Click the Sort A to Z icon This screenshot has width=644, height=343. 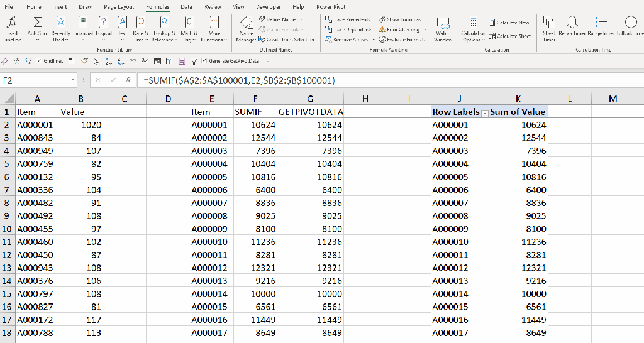107,61
